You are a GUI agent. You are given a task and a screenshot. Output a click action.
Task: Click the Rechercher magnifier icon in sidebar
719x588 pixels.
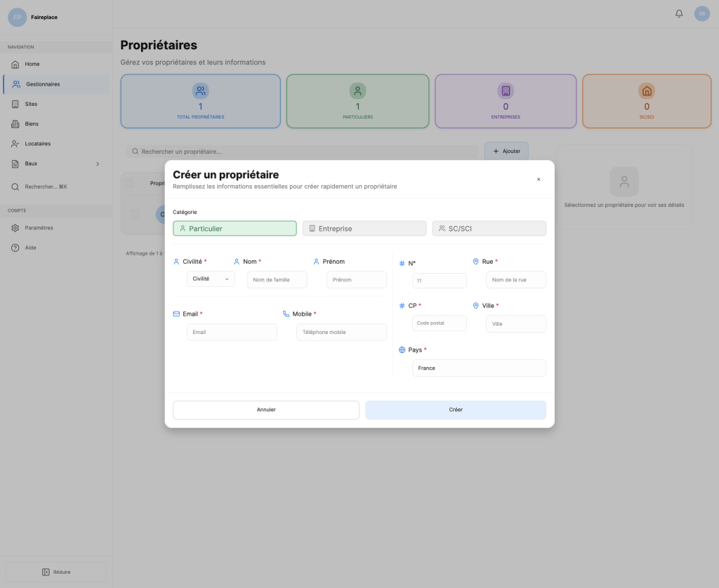(x=15, y=187)
